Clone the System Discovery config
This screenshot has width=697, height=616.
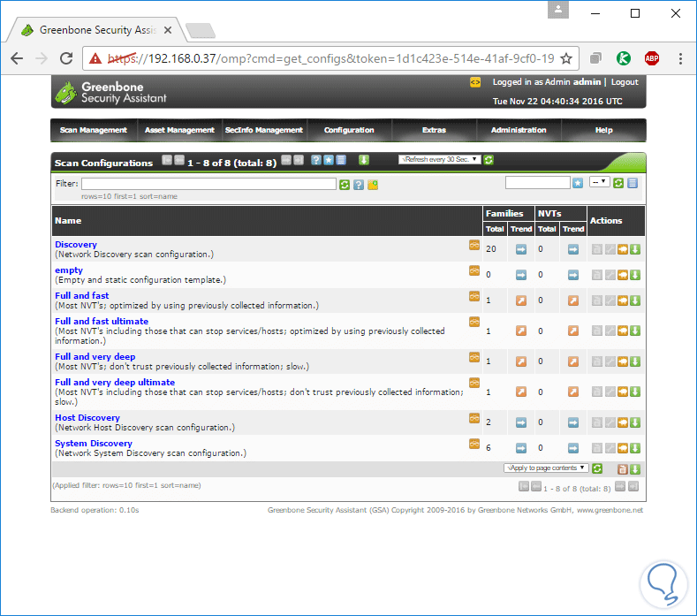[x=622, y=448]
